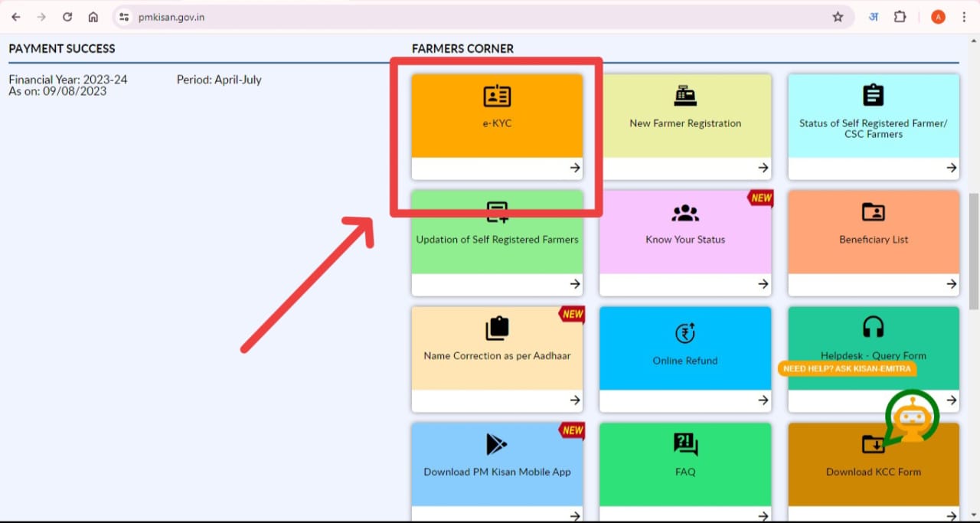Screen dimensions: 980x523
Task: Reload the page with the refresh icon
Action: point(67,17)
